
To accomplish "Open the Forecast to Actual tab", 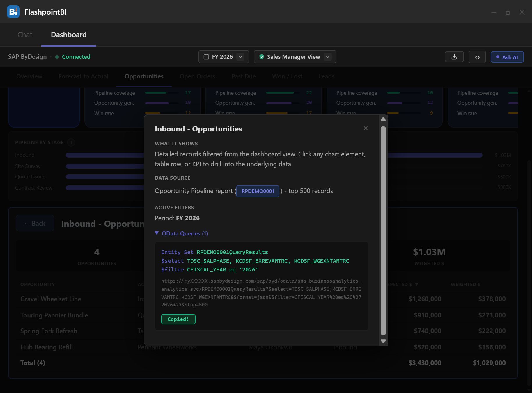I will tap(83, 76).
